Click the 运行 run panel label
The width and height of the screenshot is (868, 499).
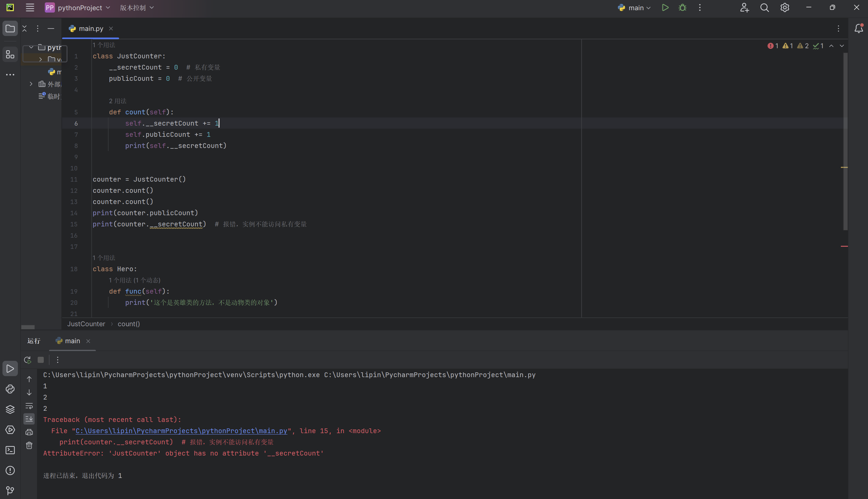(x=34, y=341)
